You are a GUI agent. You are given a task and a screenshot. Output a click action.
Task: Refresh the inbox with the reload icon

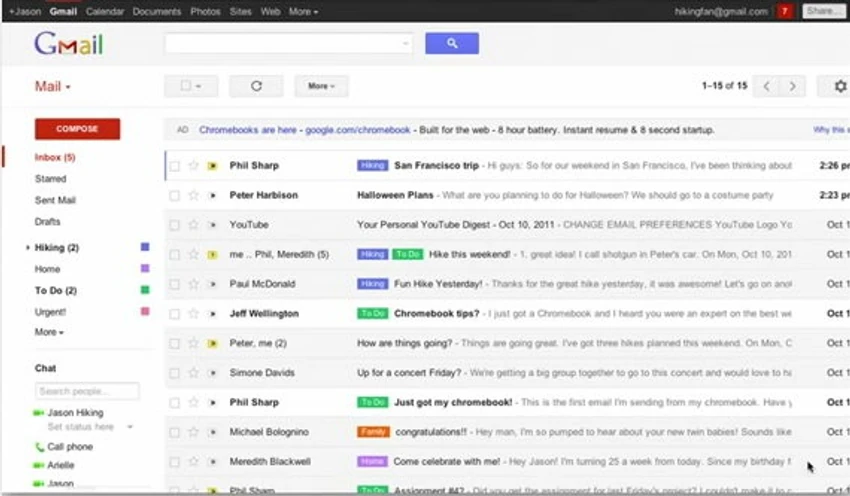(x=256, y=86)
